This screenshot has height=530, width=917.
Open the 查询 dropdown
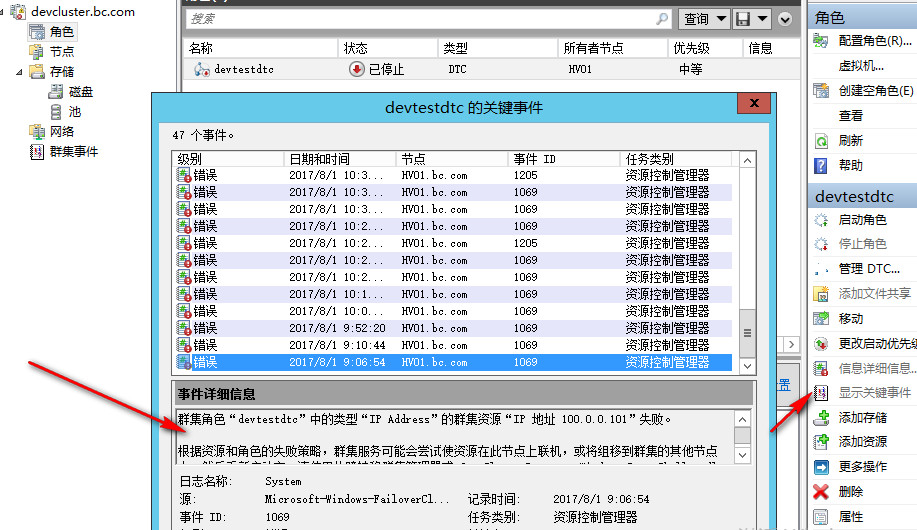[x=704, y=19]
